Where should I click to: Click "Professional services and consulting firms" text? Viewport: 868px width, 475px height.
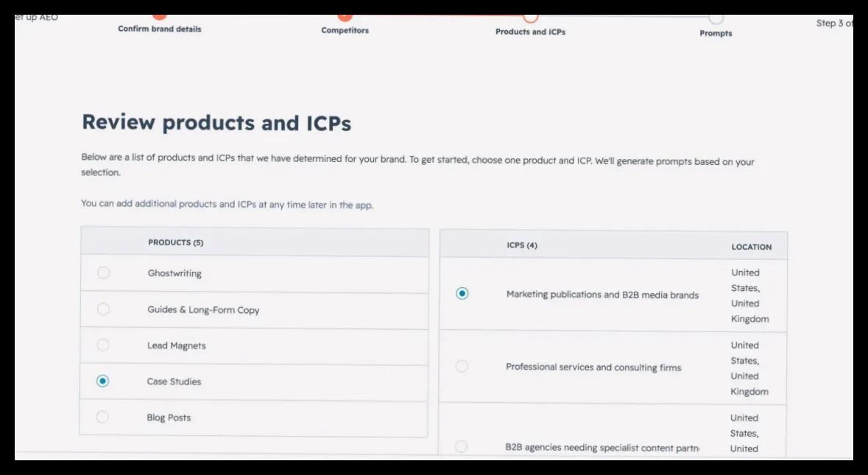(593, 367)
